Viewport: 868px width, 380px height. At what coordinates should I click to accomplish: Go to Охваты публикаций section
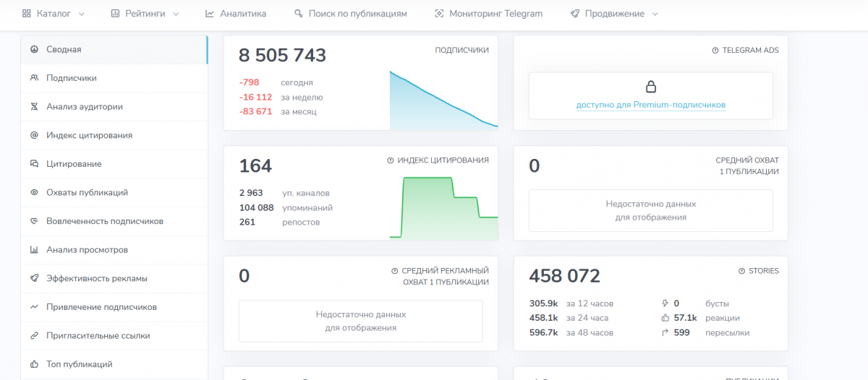tap(114, 193)
